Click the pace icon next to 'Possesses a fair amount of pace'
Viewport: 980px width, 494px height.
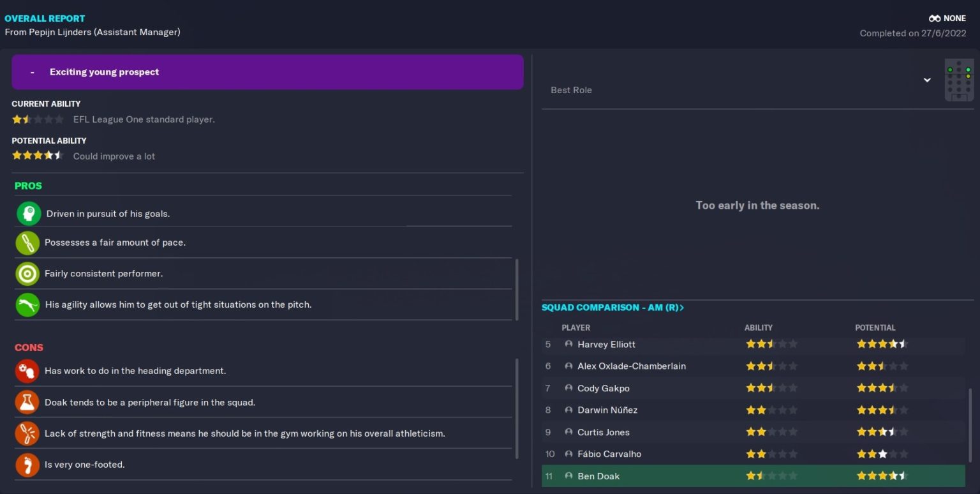click(27, 243)
